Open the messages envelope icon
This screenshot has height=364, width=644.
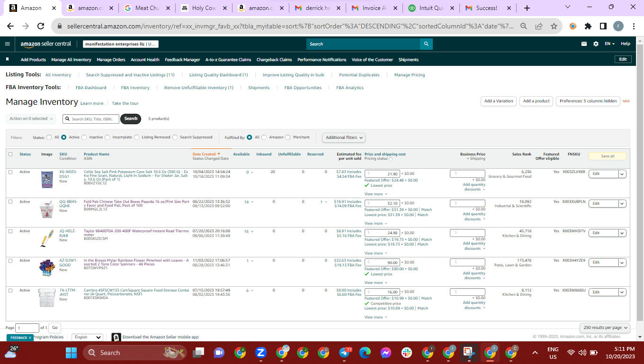point(584,44)
